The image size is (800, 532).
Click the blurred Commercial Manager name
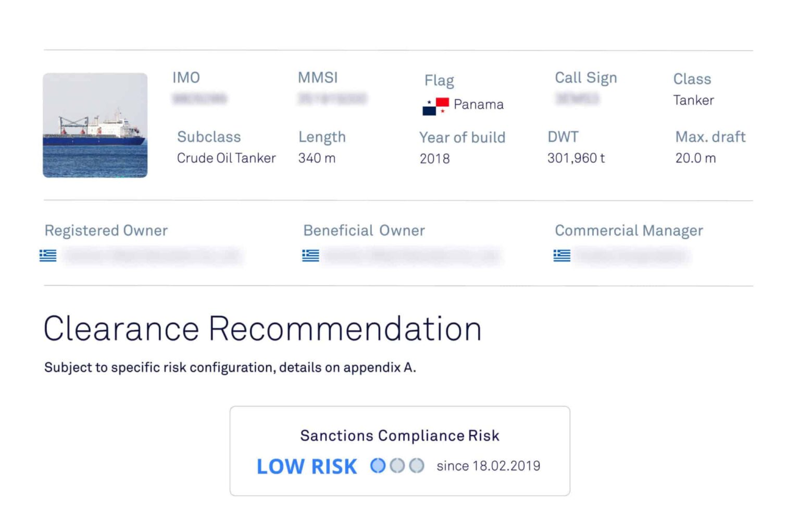pos(632,256)
